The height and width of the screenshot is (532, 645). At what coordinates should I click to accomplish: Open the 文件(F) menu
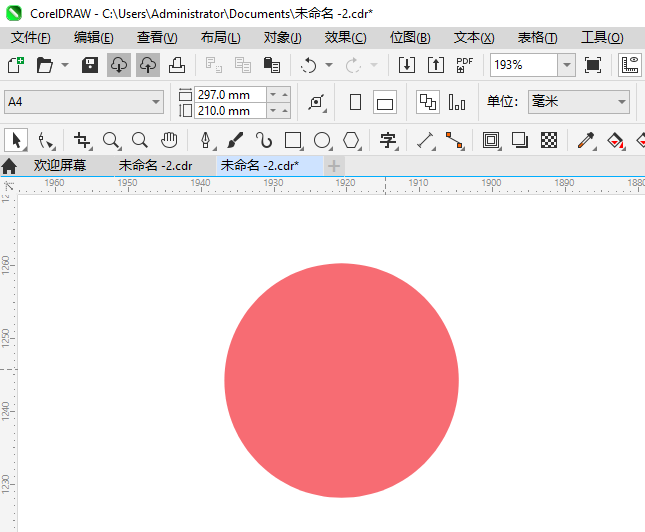click(31, 38)
